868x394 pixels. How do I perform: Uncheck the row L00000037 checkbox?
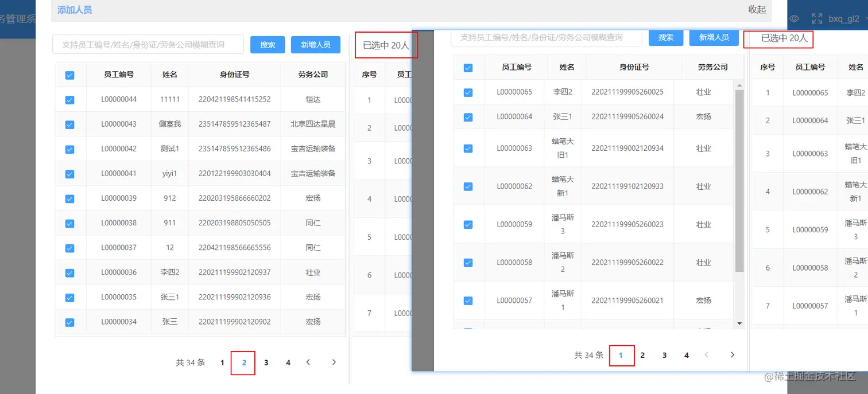click(x=70, y=248)
